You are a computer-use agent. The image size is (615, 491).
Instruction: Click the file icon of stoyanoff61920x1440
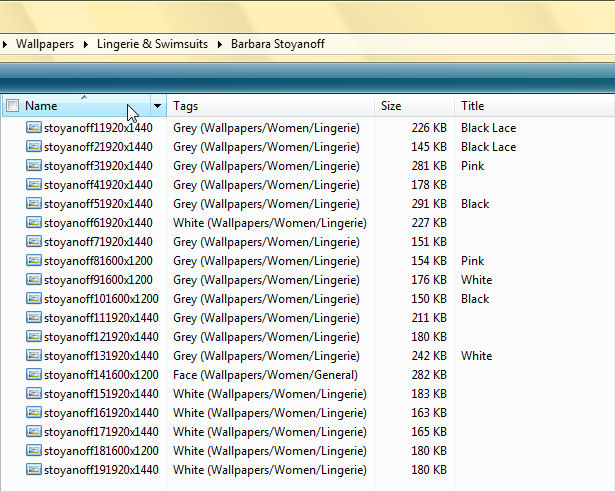click(33, 223)
